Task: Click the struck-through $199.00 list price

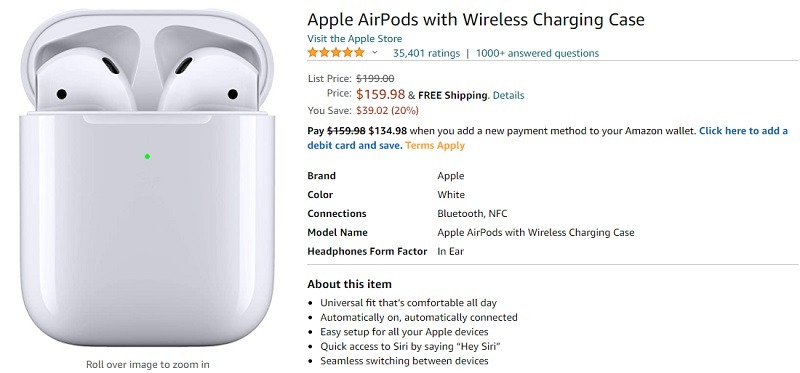Action: click(375, 79)
